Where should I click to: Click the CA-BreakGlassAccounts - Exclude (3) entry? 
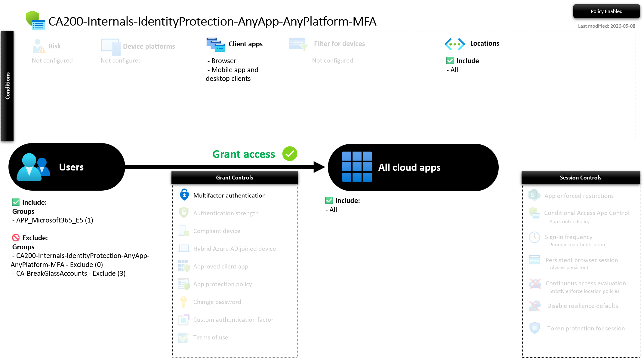pos(69,273)
